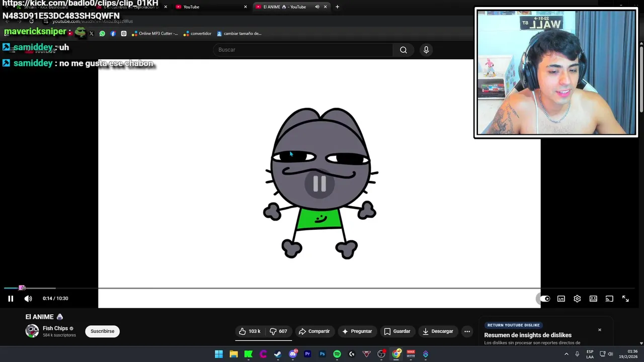Like the video with thumbs up 103 k
This screenshot has width=644, height=362.
tap(250, 331)
